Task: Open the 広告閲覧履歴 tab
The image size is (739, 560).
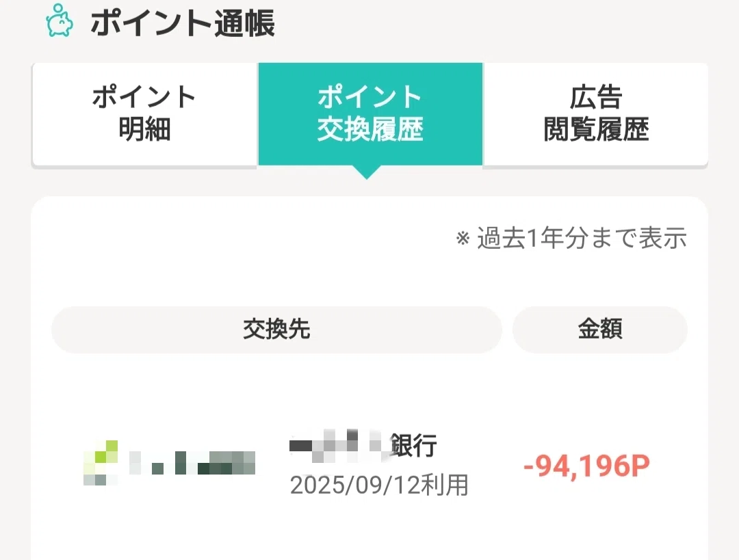Action: 596,114
